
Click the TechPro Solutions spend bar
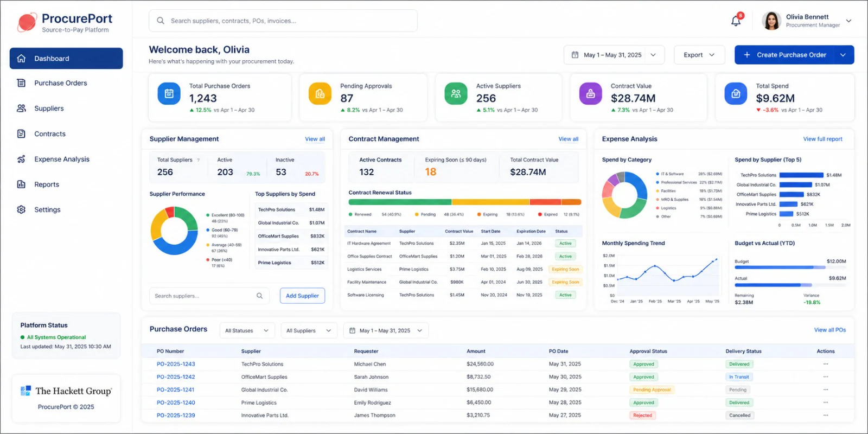[801, 175]
